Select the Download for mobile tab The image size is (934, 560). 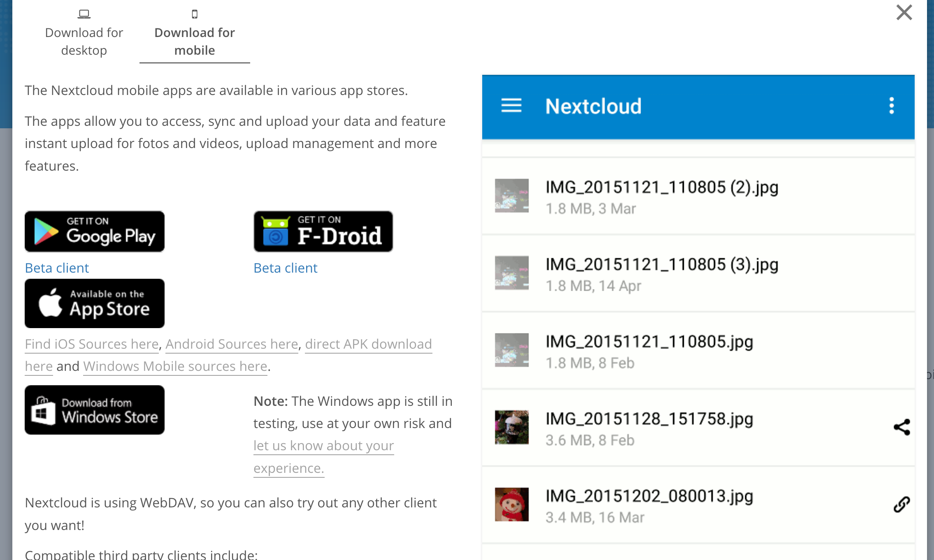point(194,41)
